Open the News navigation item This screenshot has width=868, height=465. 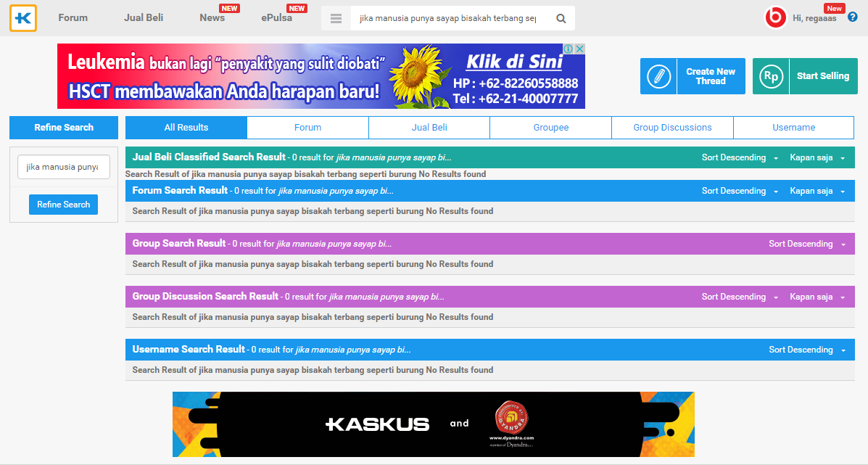click(x=212, y=17)
